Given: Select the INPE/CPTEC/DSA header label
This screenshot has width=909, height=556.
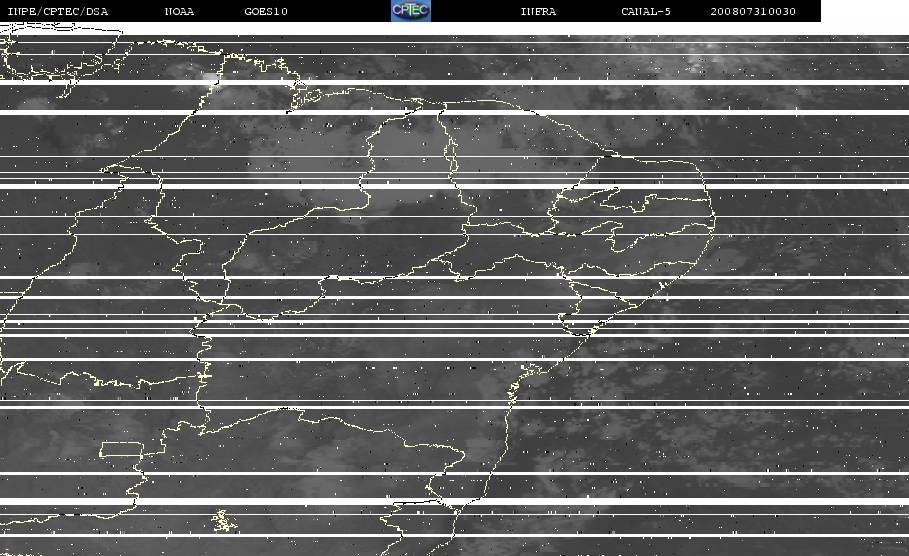Looking at the screenshot, I should (57, 11).
